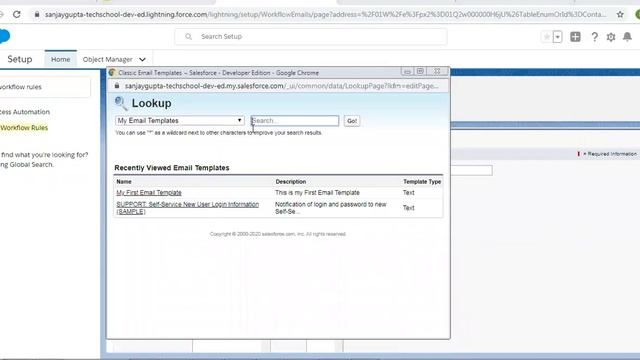Click the Salesforce favorites star icon
Image resolution: width=640 pixels, height=360 pixels.
coord(547,37)
